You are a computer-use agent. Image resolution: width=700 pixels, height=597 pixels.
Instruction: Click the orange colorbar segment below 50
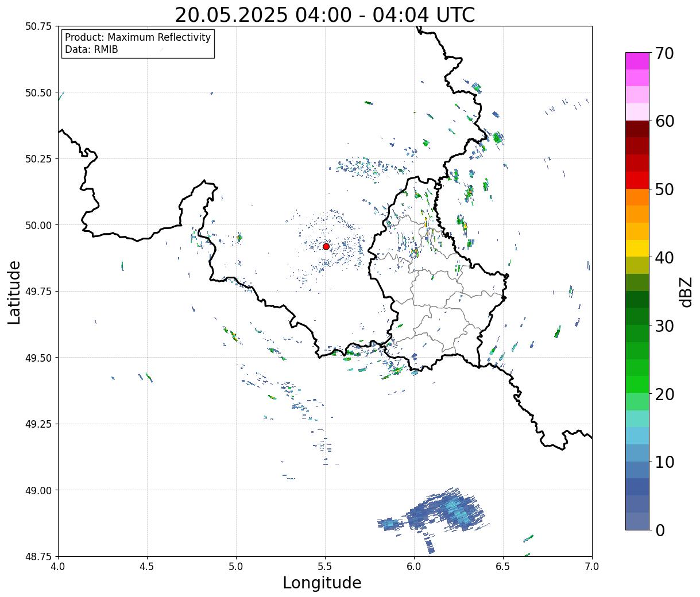pyautogui.click(x=637, y=197)
